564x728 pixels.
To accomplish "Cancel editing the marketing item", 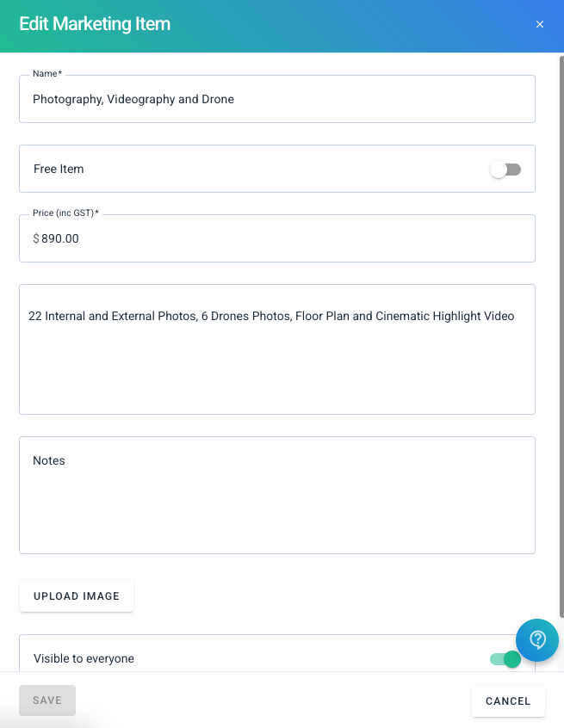I will pos(508,701).
